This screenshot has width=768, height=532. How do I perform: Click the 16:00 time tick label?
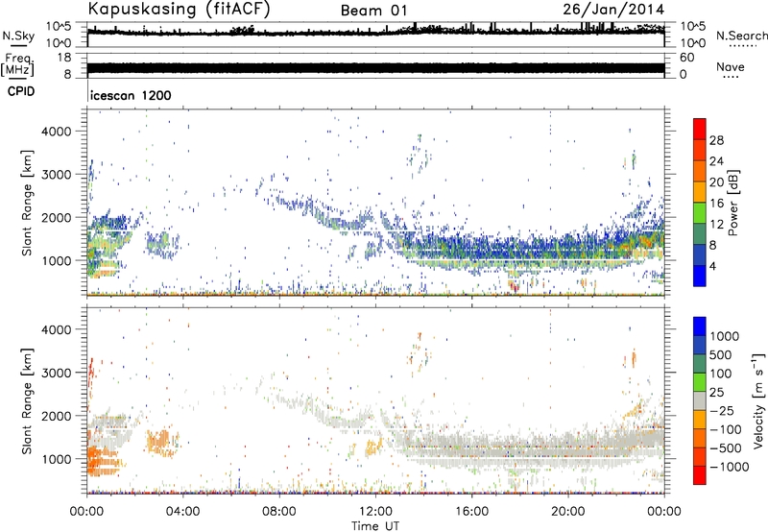point(471,512)
